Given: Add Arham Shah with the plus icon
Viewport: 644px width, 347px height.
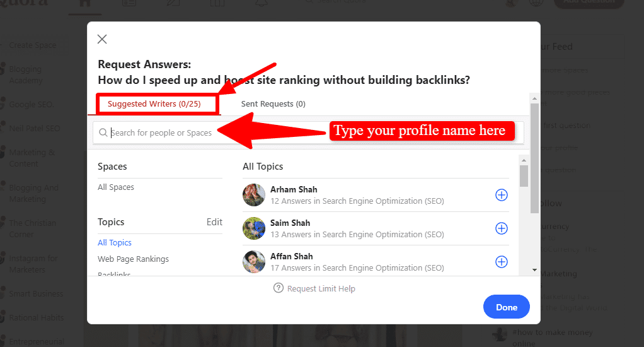Looking at the screenshot, I should [x=501, y=195].
